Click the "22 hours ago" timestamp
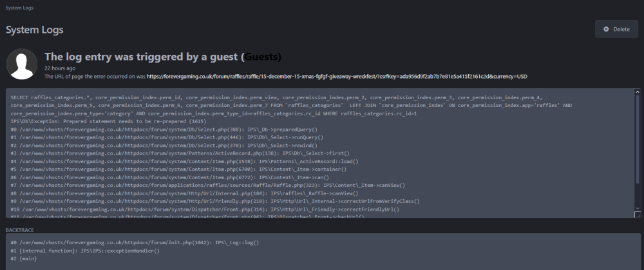Image resolution: width=644 pixels, height=270 pixels. coord(60,68)
